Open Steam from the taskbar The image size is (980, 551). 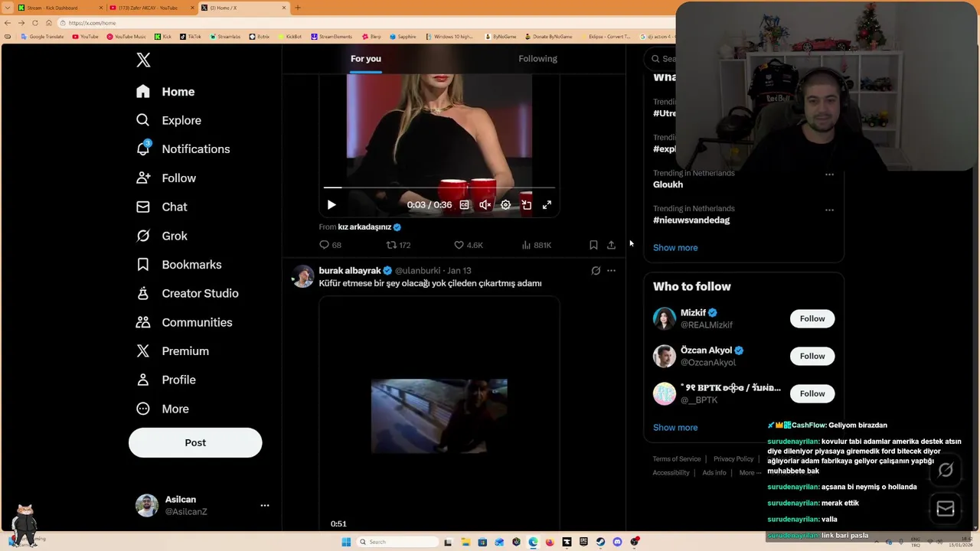(600, 542)
